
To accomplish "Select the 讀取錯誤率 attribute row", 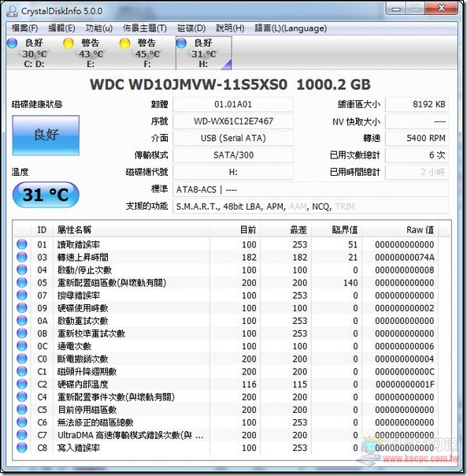I will 225,244.
